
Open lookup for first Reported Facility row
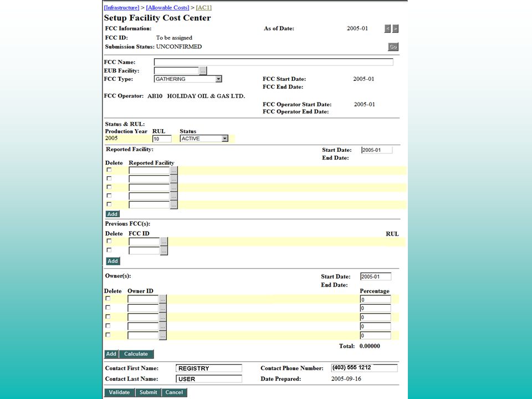tap(173, 170)
